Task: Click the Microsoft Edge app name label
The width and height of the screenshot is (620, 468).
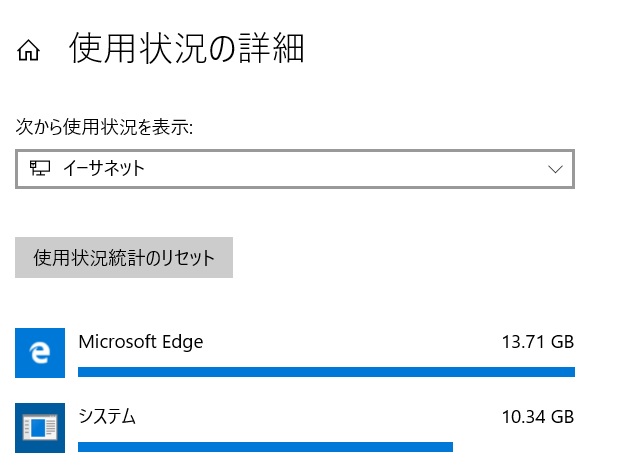Action: [x=141, y=342]
